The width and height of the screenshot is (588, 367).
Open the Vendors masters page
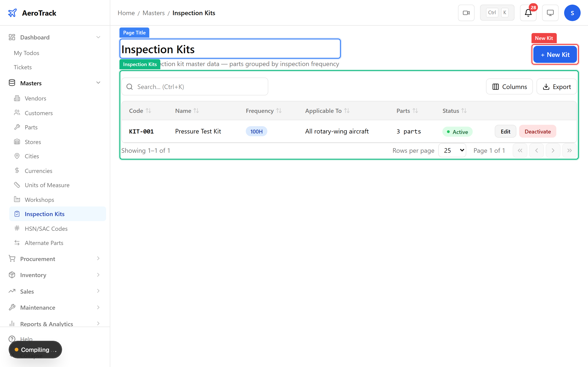[x=35, y=98]
